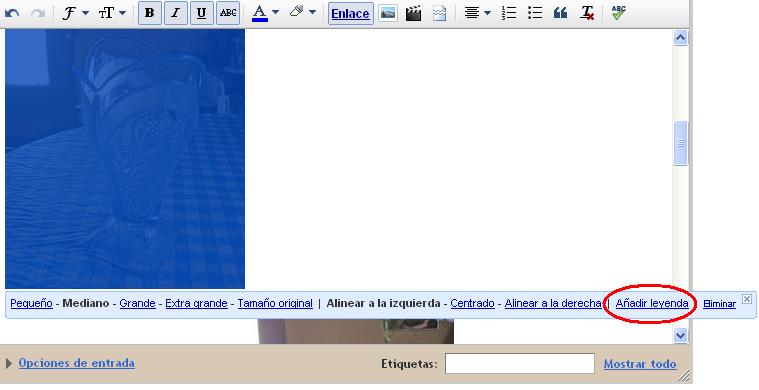Undo the last edit

tap(12, 13)
